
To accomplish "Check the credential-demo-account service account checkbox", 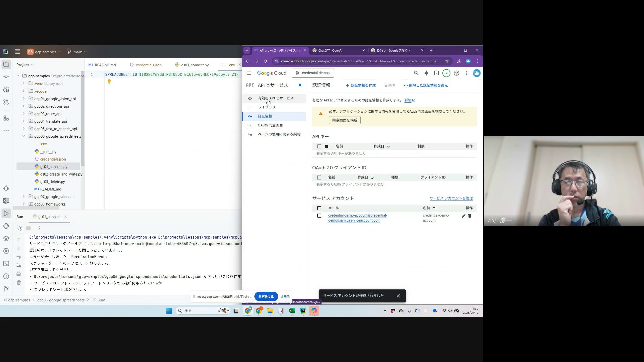I will point(319,216).
